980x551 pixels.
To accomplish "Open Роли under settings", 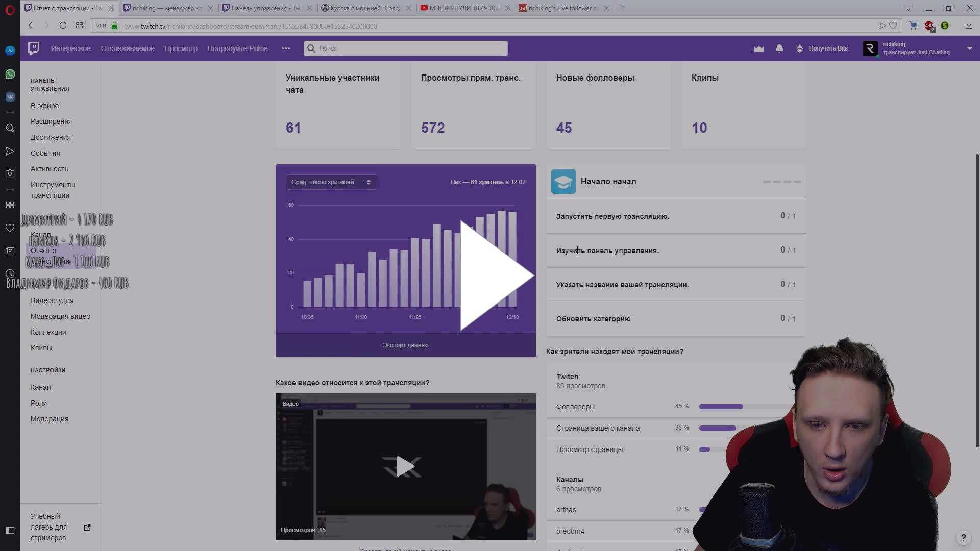I will [39, 403].
